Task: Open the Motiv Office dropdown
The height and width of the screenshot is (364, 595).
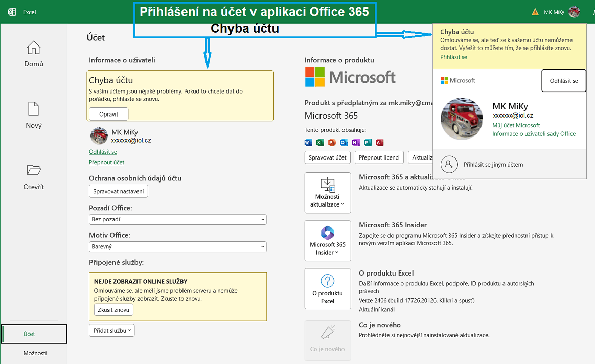Action: [x=177, y=247]
